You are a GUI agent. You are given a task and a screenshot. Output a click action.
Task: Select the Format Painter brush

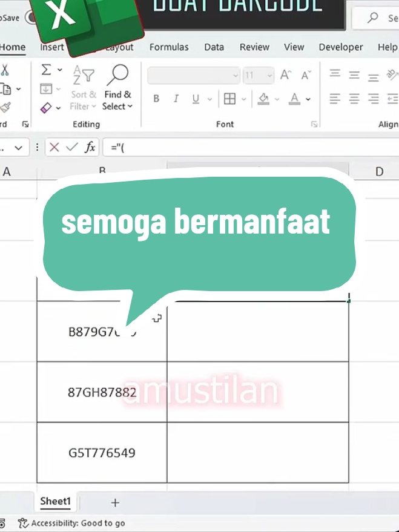point(5,108)
